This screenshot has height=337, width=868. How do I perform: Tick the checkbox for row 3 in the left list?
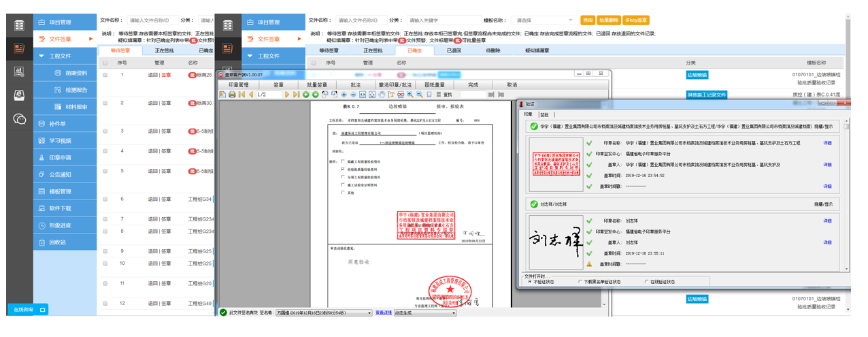click(x=105, y=131)
